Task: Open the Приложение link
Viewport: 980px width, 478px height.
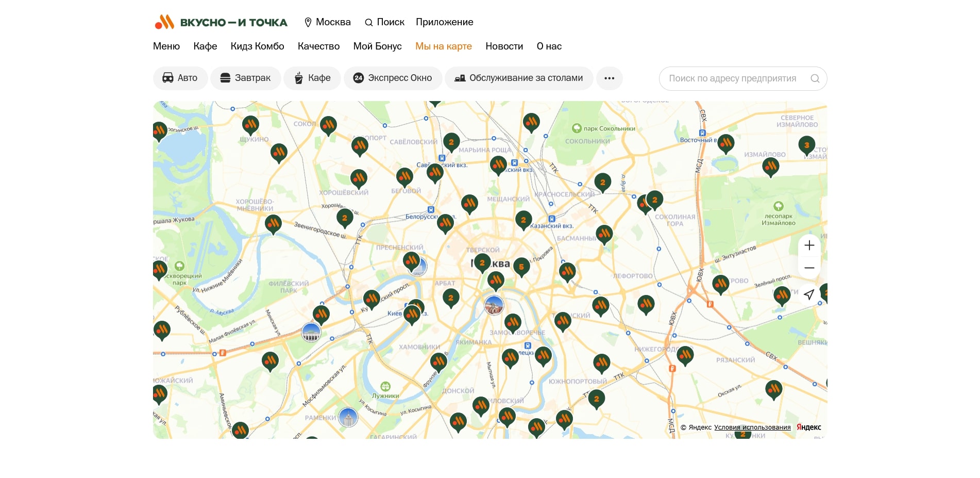Action: coord(444,22)
